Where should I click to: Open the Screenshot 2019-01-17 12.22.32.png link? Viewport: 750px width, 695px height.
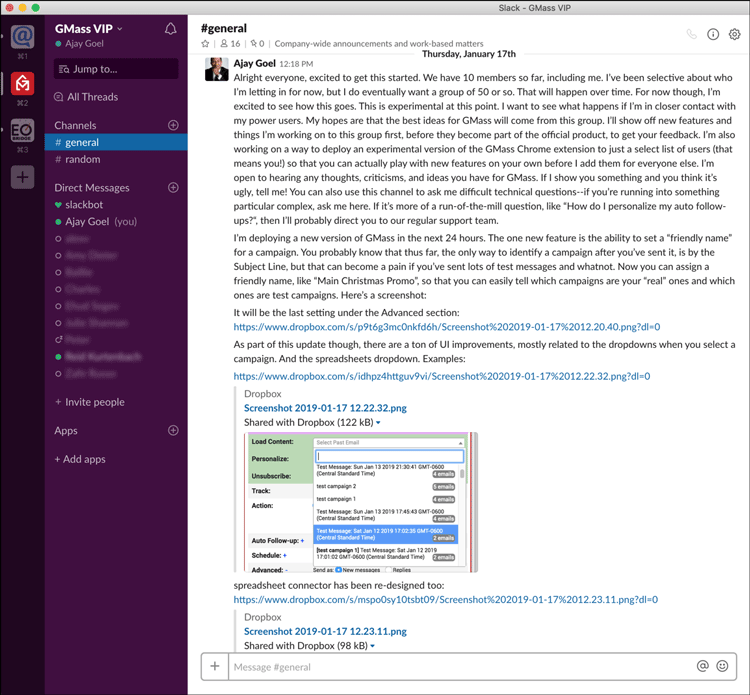tap(325, 408)
